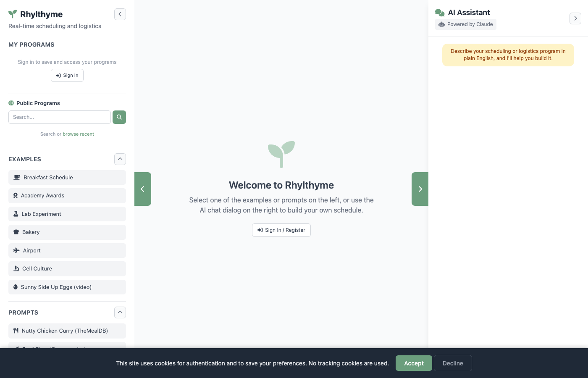Accept the cookie notice

click(x=414, y=363)
